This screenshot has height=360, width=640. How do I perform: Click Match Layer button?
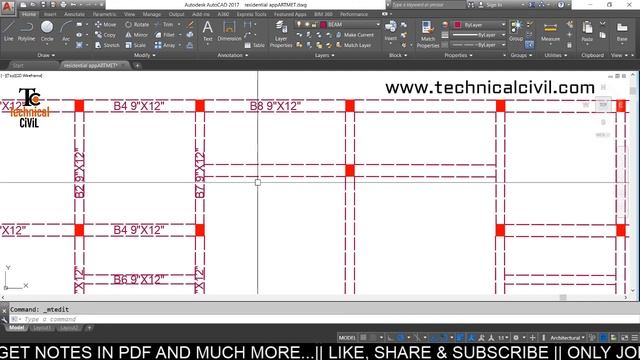click(353, 45)
